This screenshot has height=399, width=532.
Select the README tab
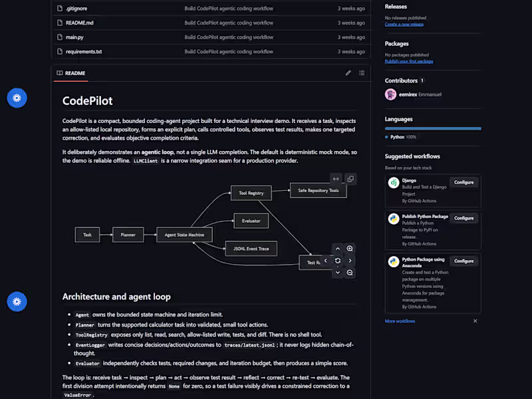click(71, 73)
